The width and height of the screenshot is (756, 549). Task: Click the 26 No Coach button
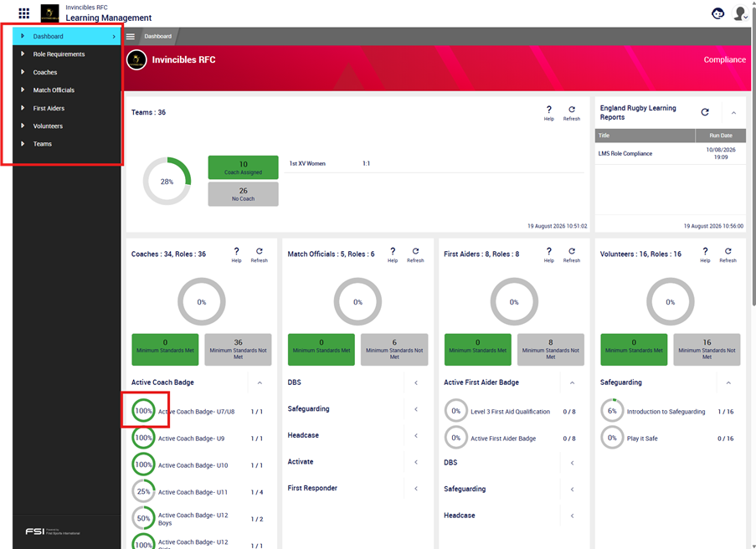[243, 194]
